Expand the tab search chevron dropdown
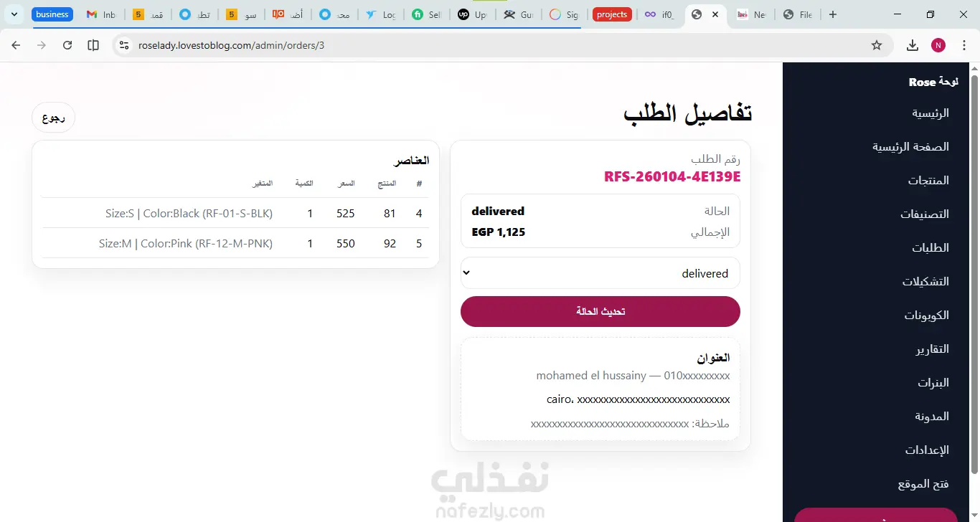The image size is (980, 522). coord(14,14)
